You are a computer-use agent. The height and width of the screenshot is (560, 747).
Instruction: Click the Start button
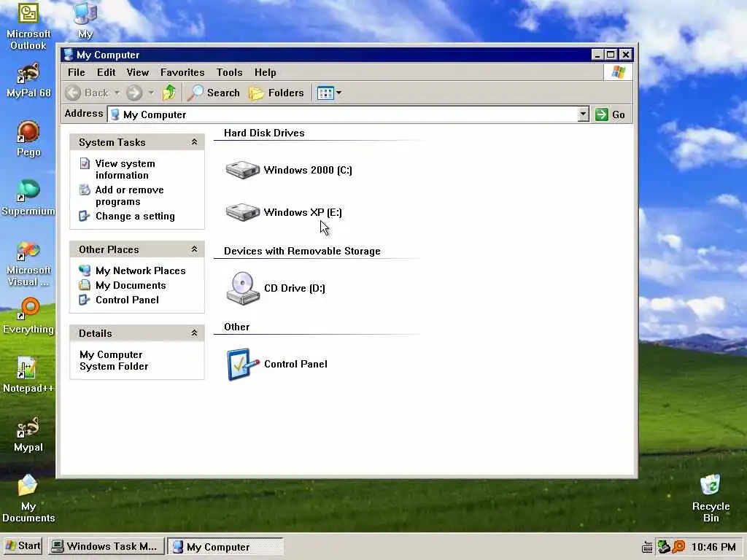(x=23, y=546)
